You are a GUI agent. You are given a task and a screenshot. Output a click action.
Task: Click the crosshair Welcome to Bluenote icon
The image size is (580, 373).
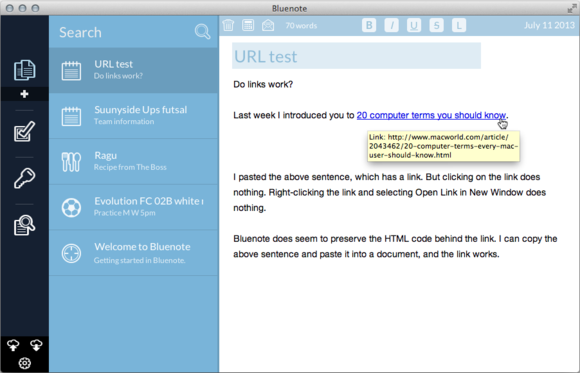pyautogui.click(x=71, y=253)
